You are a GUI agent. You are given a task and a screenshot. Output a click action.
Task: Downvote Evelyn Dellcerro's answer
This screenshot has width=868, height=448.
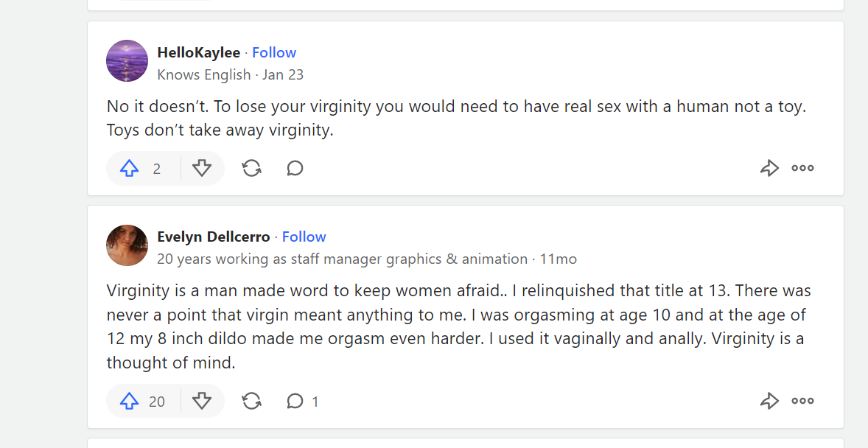pyautogui.click(x=202, y=401)
